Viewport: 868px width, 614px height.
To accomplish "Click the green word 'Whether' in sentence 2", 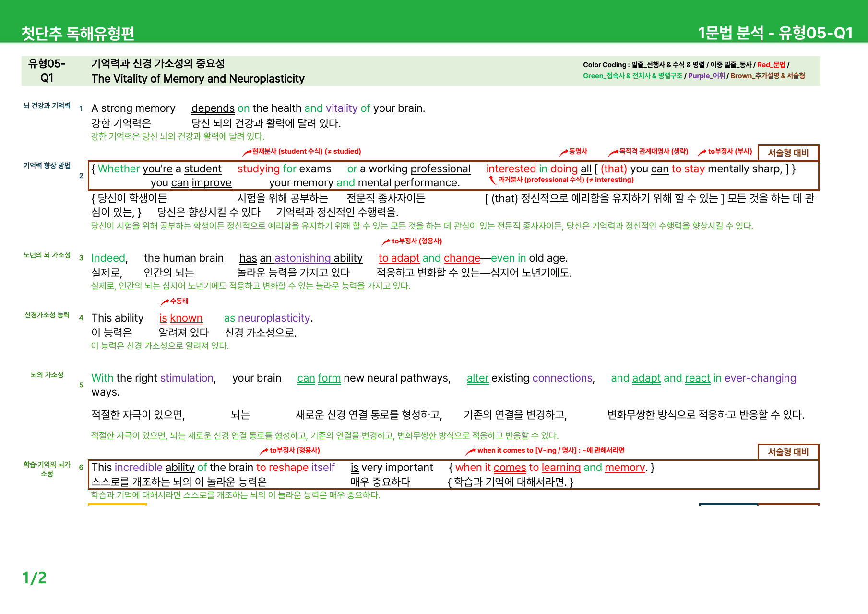I will (119, 169).
